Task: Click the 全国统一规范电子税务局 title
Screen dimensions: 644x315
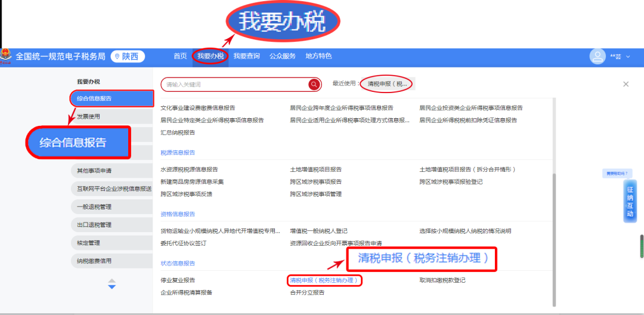Action: [x=61, y=57]
